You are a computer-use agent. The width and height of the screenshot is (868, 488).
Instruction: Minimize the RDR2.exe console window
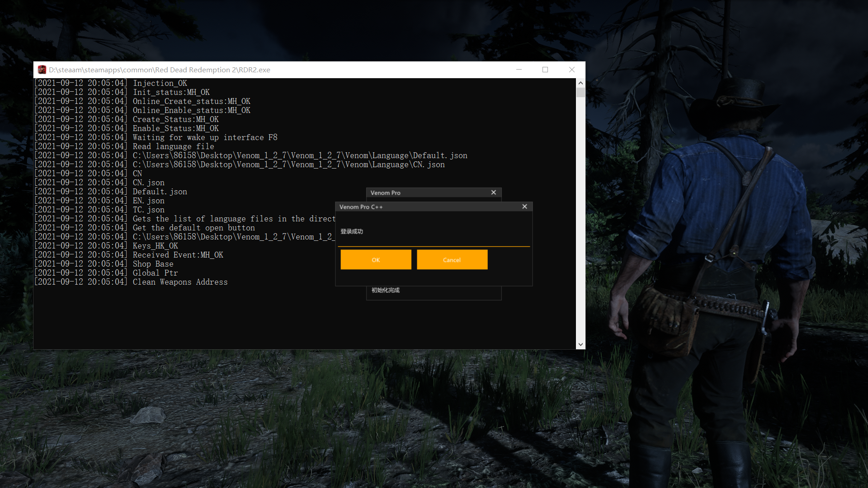coord(519,70)
